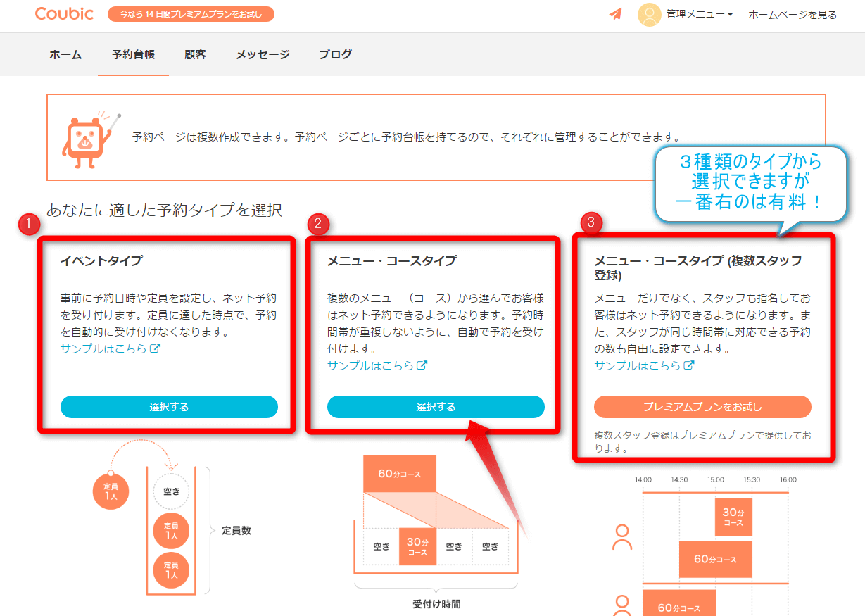The width and height of the screenshot is (865, 616).
Task: Click the user avatar icon
Action: point(648,14)
